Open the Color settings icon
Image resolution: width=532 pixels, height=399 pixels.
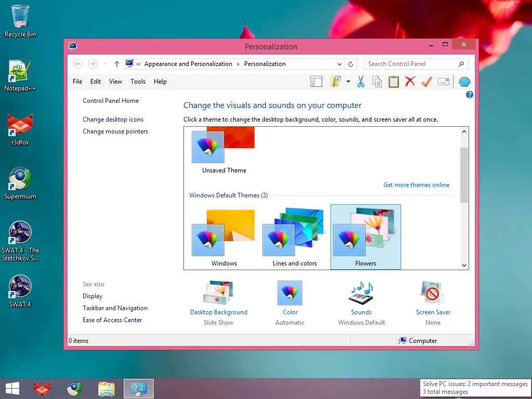click(x=290, y=293)
